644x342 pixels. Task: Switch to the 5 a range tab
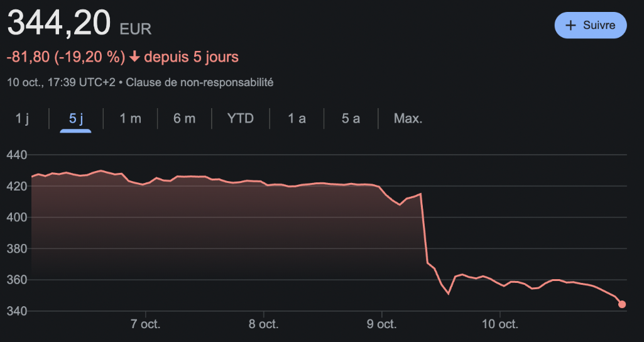[351, 118]
